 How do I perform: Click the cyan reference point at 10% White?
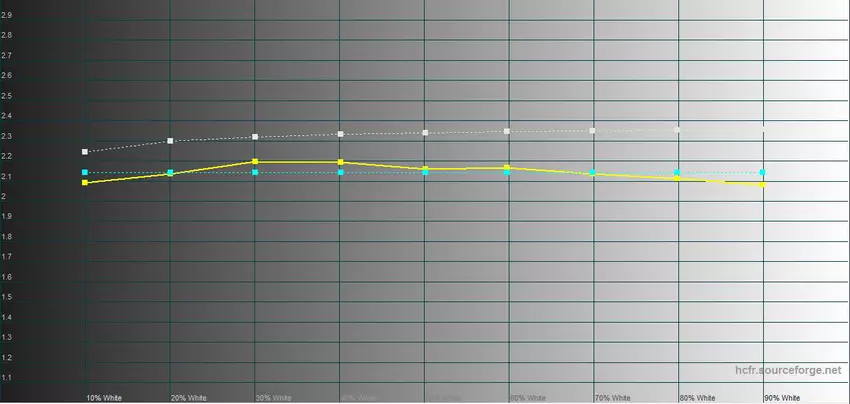tap(85, 173)
